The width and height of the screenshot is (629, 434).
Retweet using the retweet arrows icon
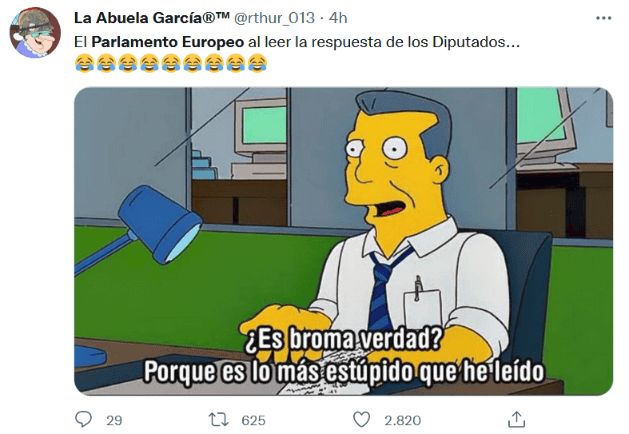(219, 420)
